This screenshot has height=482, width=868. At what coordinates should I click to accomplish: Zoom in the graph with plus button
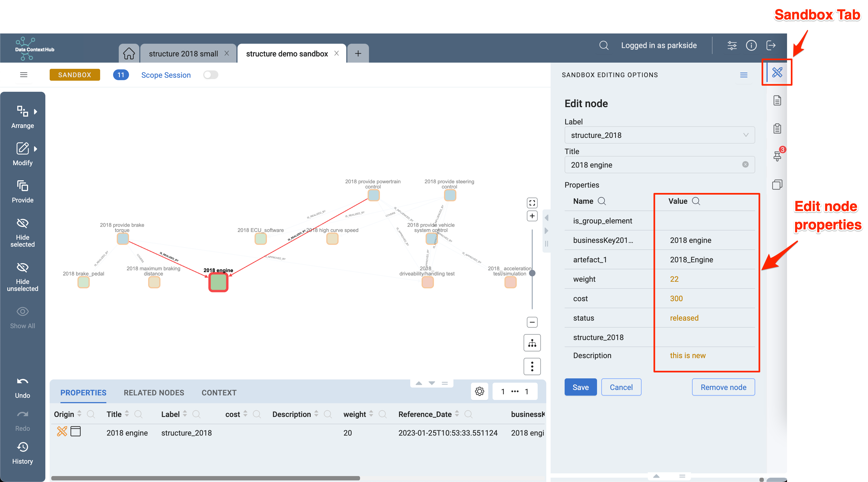tap(532, 216)
